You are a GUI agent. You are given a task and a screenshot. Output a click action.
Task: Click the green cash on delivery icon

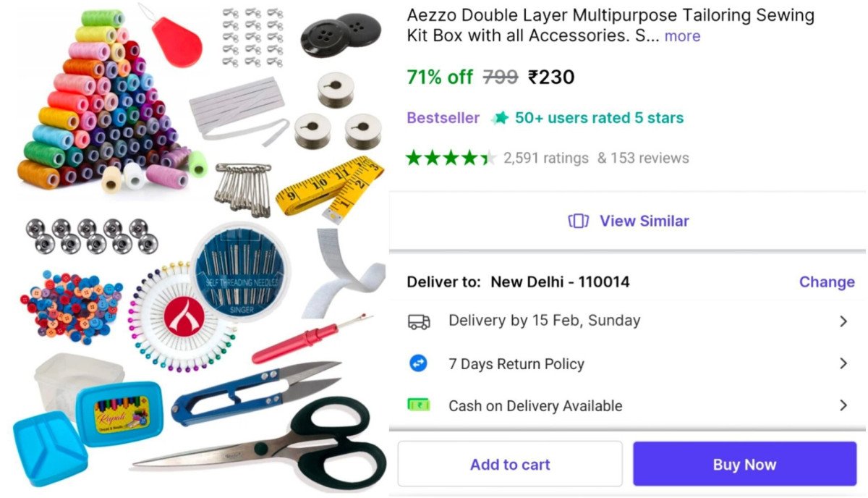(419, 405)
